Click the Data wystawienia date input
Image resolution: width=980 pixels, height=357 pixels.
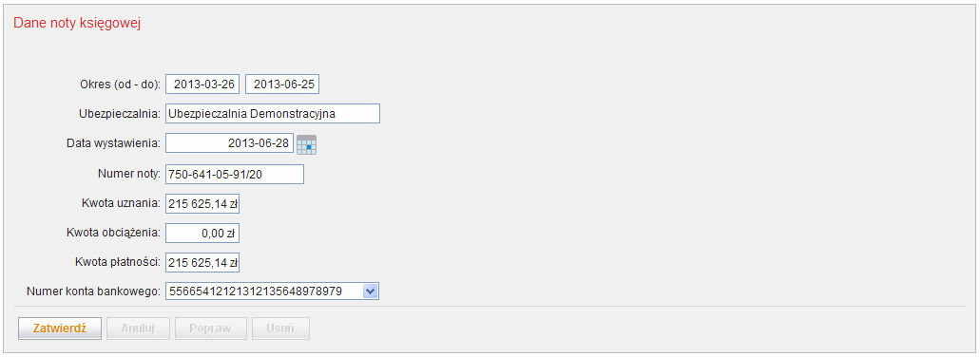click(229, 143)
